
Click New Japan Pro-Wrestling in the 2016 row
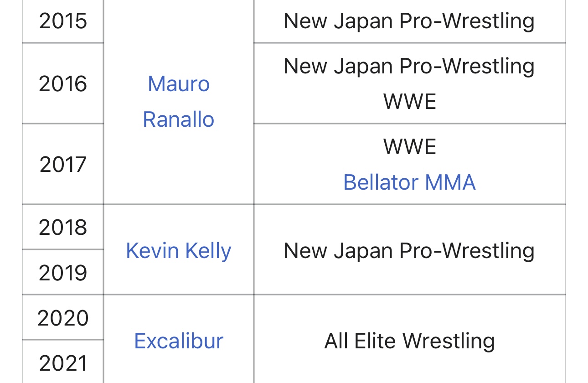coord(409,66)
